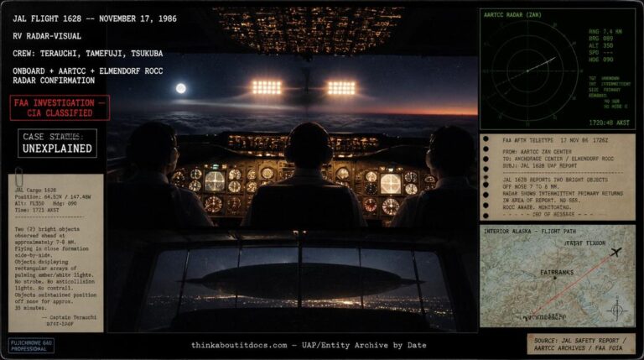Click 'FROM: AARTCC ZAN CENTER' teletype line
644x360 pixels.
(538, 152)
